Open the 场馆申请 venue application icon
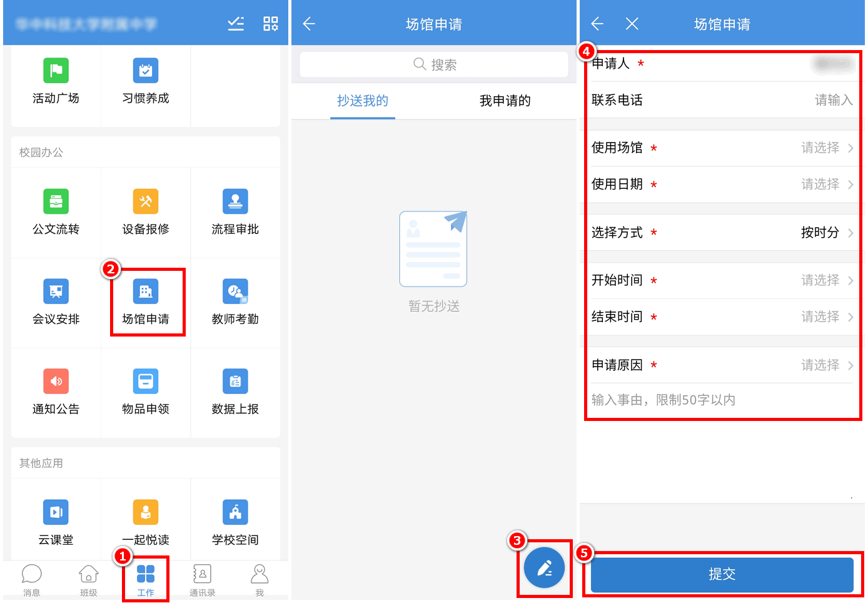 146,292
